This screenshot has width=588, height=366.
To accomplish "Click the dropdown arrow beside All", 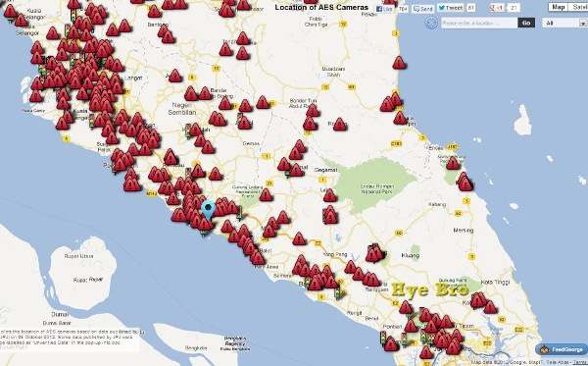I will tap(583, 24).
